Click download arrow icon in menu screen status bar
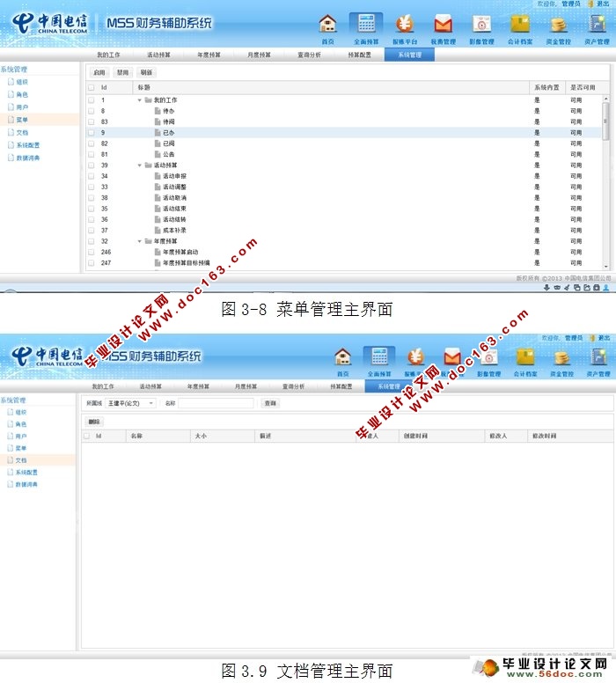 click(546, 288)
